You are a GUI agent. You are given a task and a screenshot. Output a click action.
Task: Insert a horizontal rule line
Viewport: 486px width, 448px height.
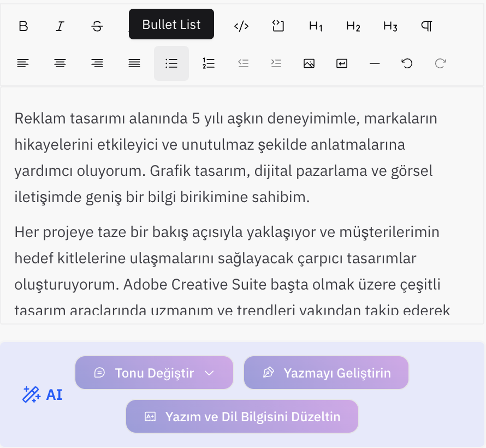coord(375,63)
